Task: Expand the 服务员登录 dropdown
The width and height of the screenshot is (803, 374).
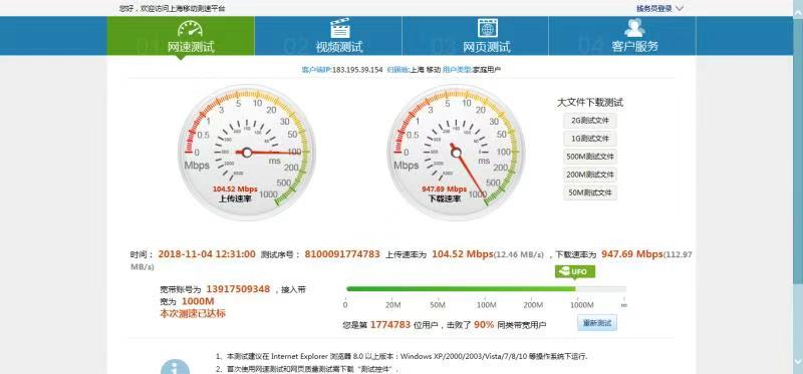Action: pos(660,8)
